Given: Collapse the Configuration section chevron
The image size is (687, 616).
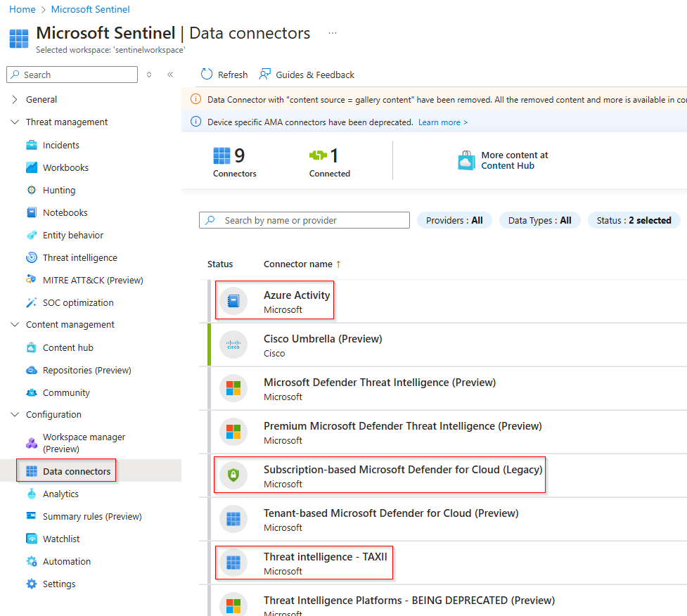Looking at the screenshot, I should (x=15, y=415).
